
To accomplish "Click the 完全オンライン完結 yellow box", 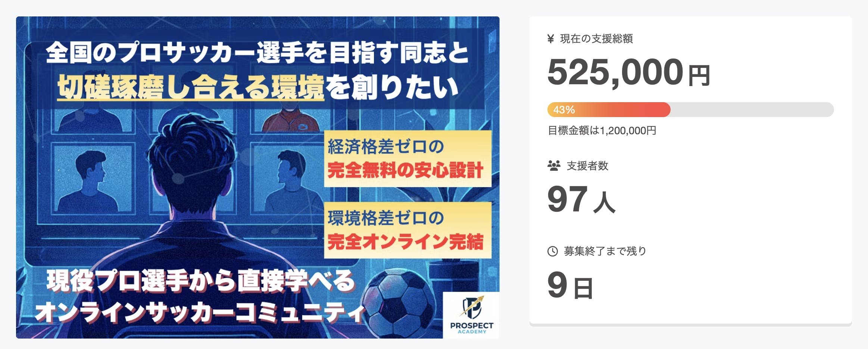I will pos(408,230).
